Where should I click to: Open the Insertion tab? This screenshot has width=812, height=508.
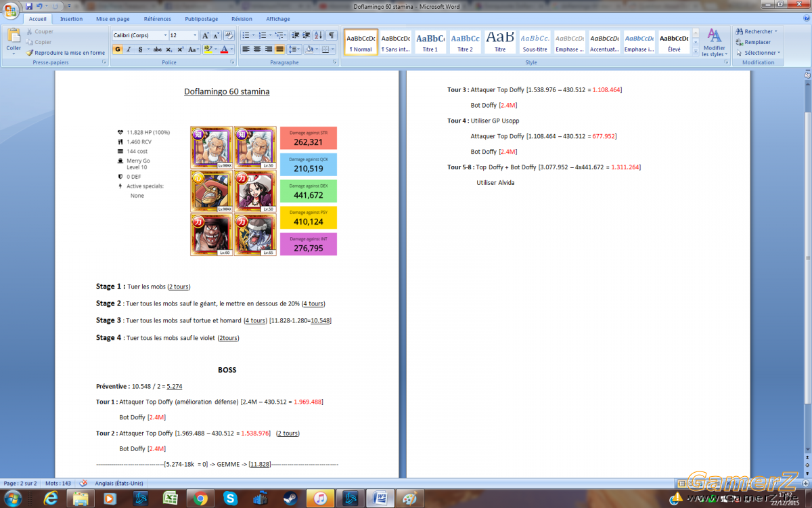pyautogui.click(x=71, y=19)
